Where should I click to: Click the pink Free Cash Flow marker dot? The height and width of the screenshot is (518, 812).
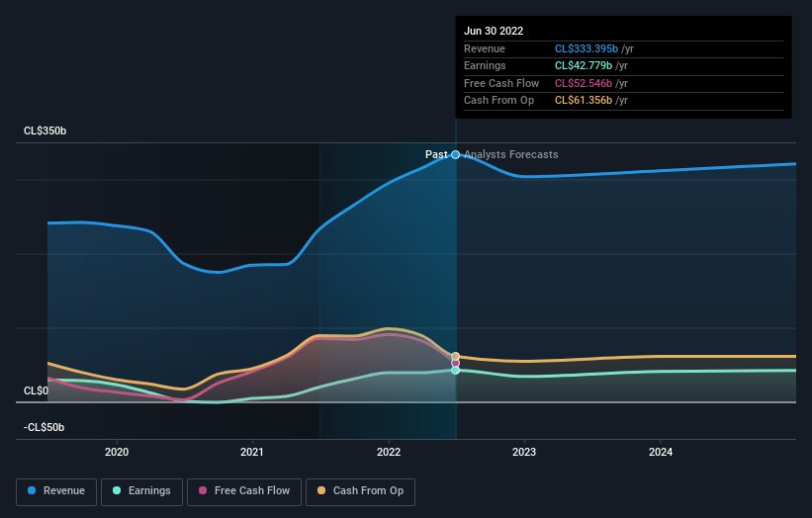tap(455, 363)
